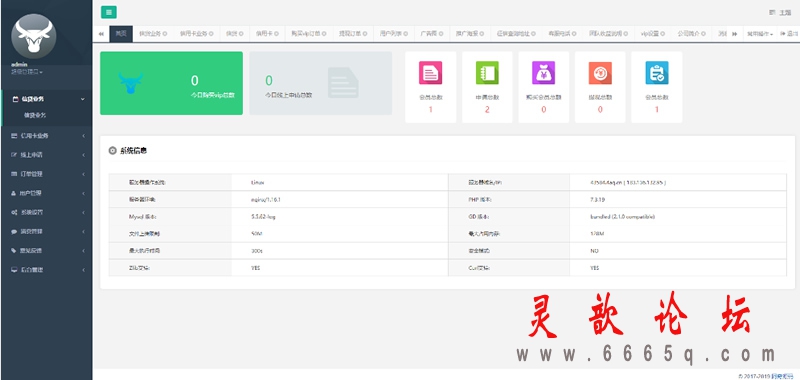Click the 主题 theme button at top right
800x380 pixels.
point(780,13)
